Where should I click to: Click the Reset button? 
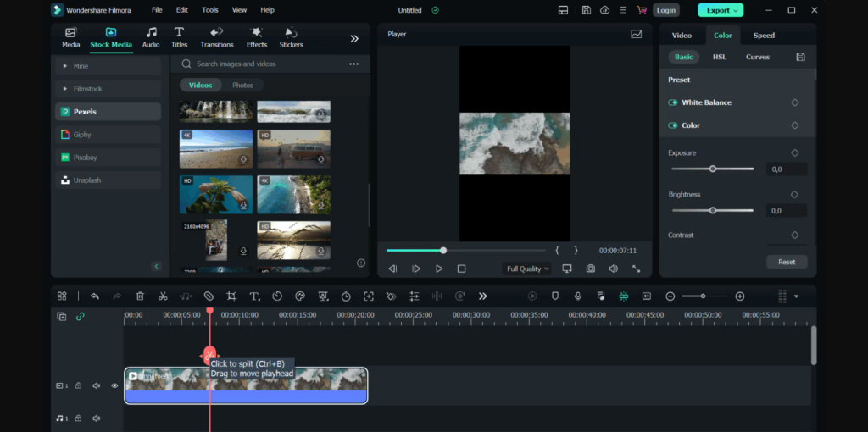[787, 262]
